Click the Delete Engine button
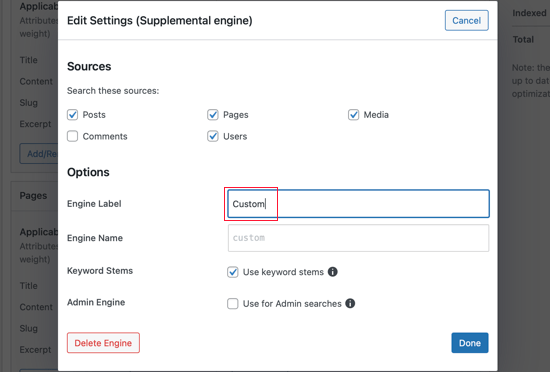 pos(103,343)
